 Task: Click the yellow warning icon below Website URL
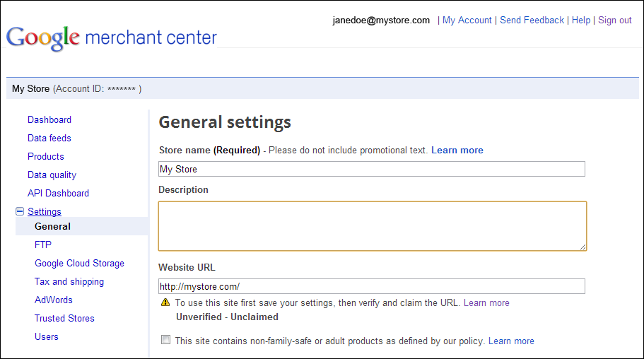pyautogui.click(x=165, y=302)
